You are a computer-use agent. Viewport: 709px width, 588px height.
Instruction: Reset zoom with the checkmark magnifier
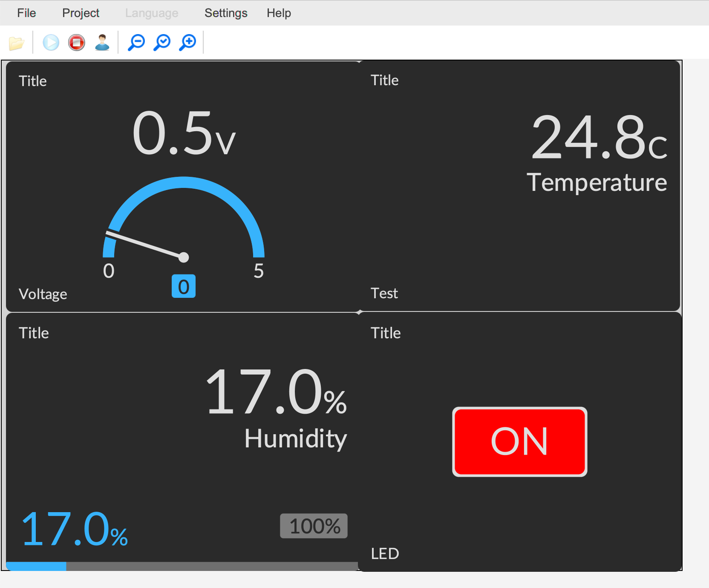(162, 43)
